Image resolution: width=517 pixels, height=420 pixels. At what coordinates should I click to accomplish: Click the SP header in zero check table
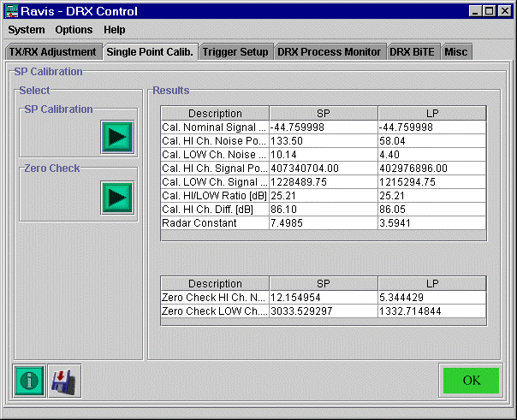point(324,284)
